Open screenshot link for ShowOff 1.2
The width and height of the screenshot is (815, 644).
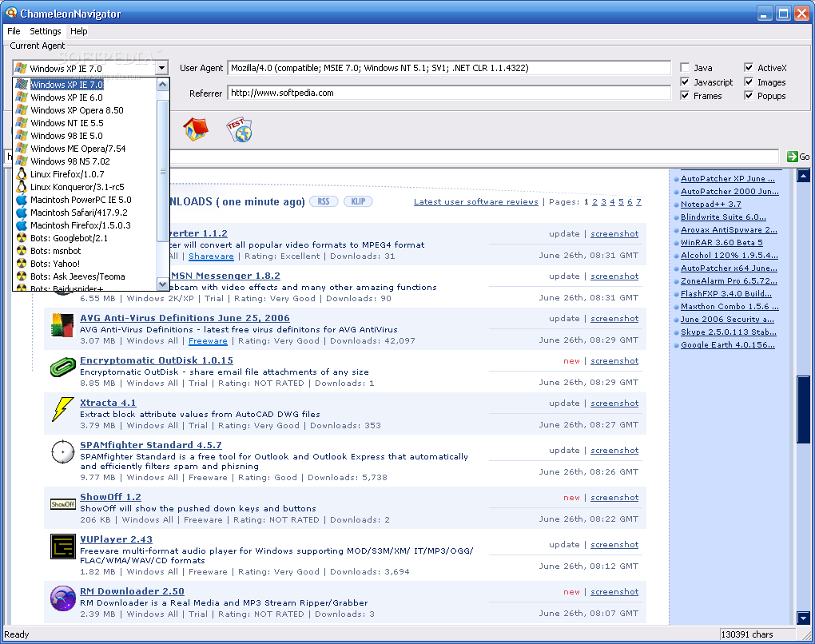tap(614, 498)
